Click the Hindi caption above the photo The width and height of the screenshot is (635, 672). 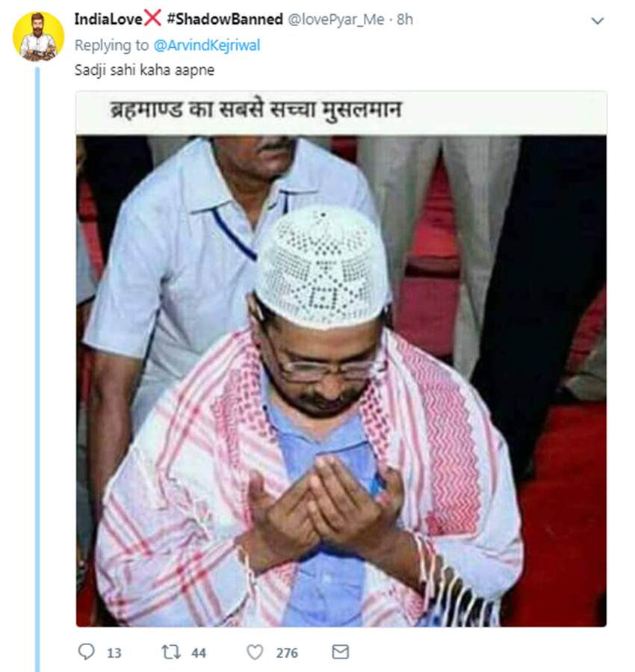pos(253,112)
